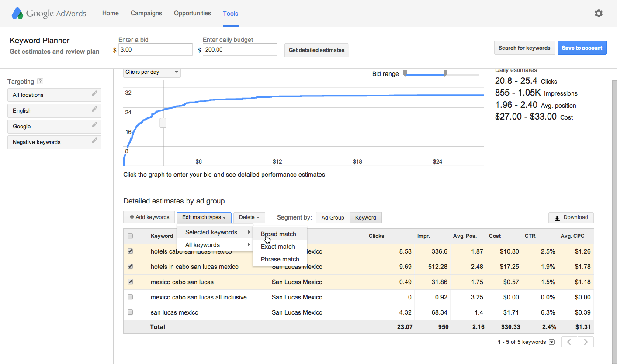Click Get detailed estimates button

tap(316, 50)
